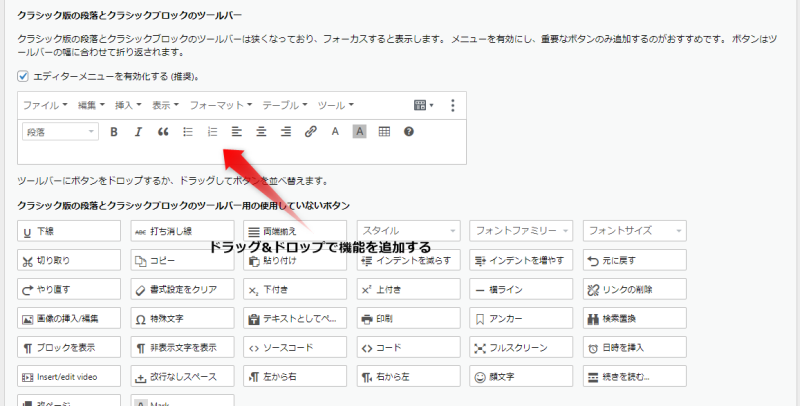Click the align center icon

tap(261, 132)
